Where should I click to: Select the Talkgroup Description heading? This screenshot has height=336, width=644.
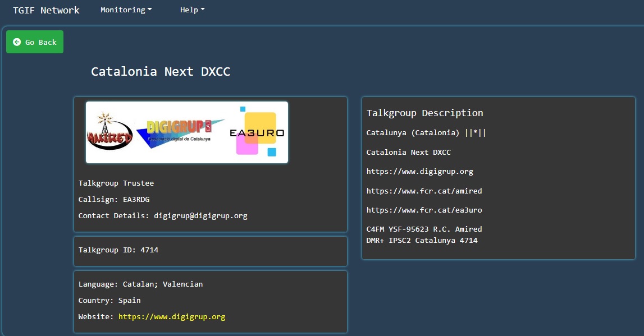(x=424, y=113)
